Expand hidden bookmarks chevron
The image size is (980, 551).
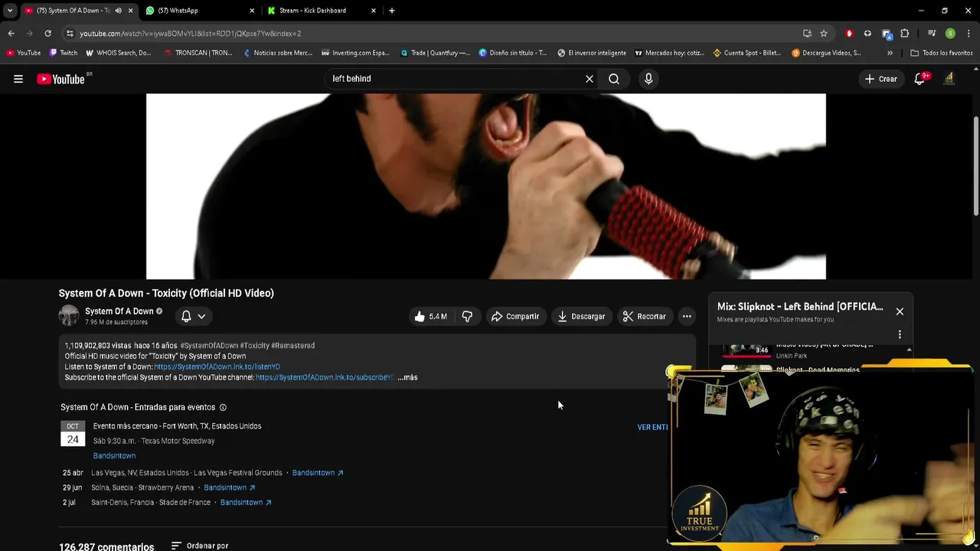click(x=890, y=53)
